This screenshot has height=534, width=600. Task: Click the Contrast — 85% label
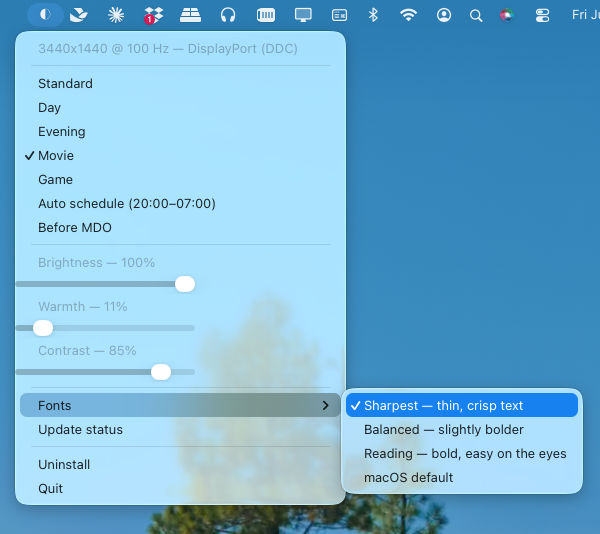tap(87, 350)
